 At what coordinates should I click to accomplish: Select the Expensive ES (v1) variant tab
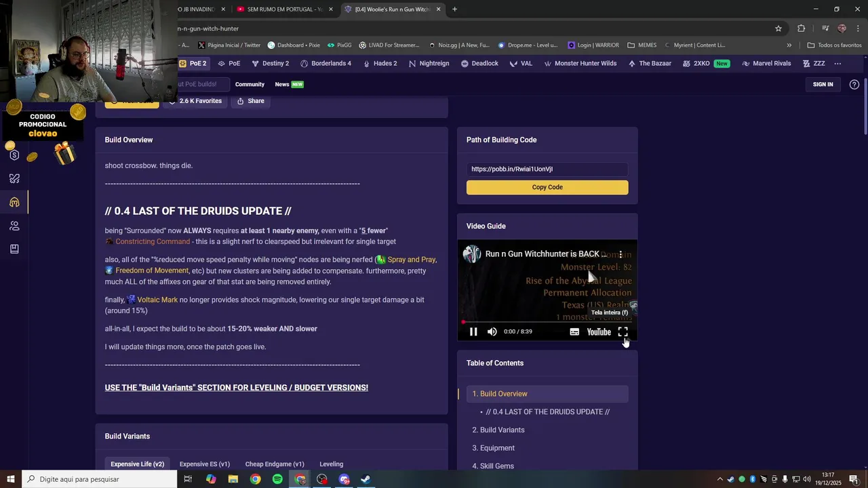pos(205,464)
